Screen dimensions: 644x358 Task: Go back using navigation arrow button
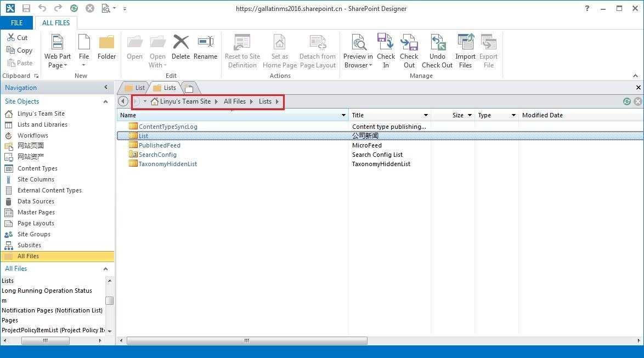(x=123, y=101)
